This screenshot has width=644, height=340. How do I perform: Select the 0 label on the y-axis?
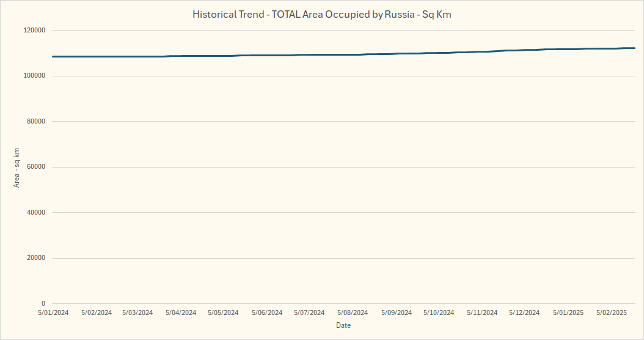coord(43,303)
